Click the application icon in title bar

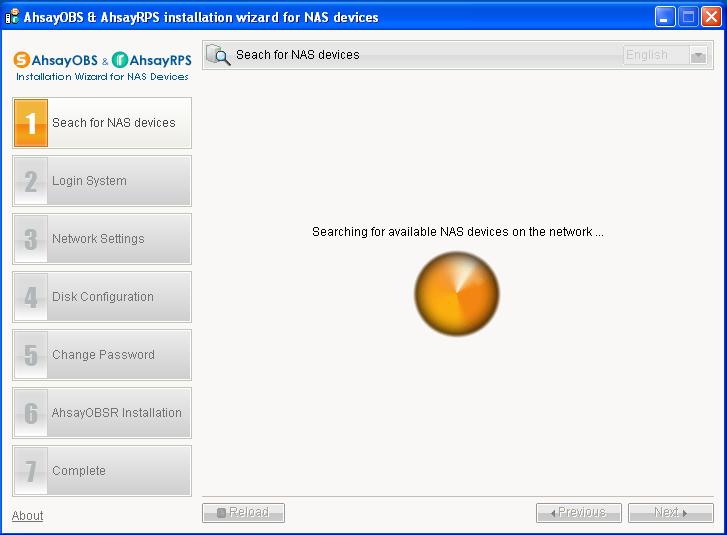tap(12, 17)
